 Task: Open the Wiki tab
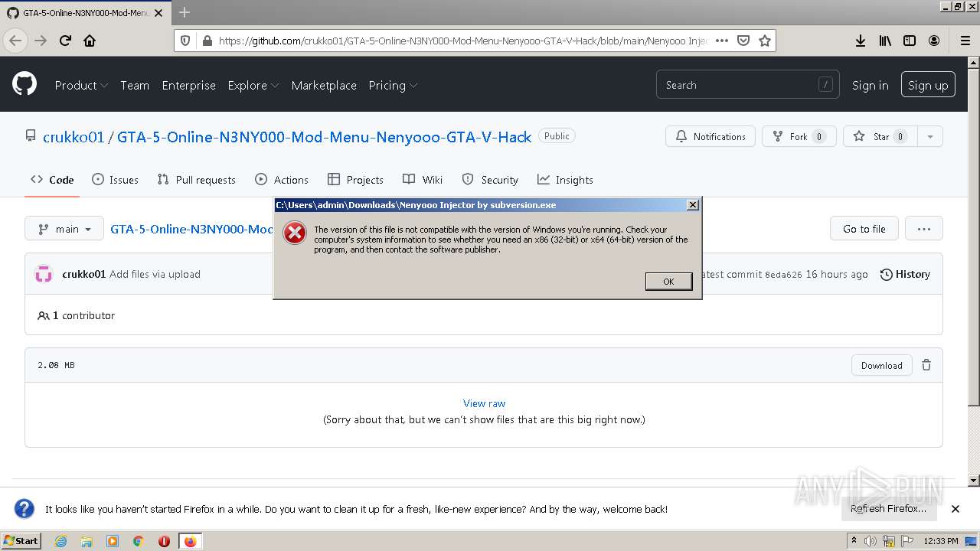point(423,180)
